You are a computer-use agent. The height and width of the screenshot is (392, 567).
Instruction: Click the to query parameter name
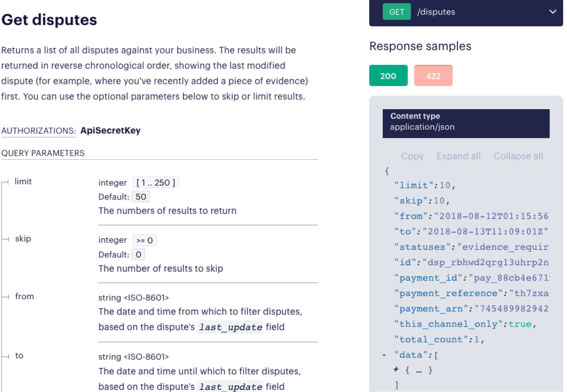19,356
